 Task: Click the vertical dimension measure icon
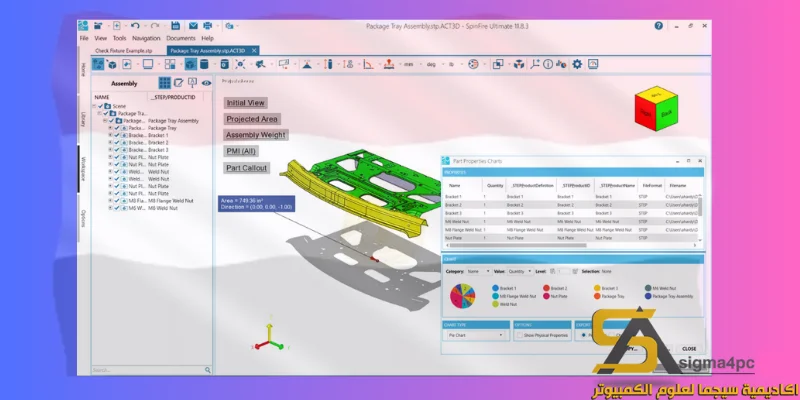(x=328, y=64)
